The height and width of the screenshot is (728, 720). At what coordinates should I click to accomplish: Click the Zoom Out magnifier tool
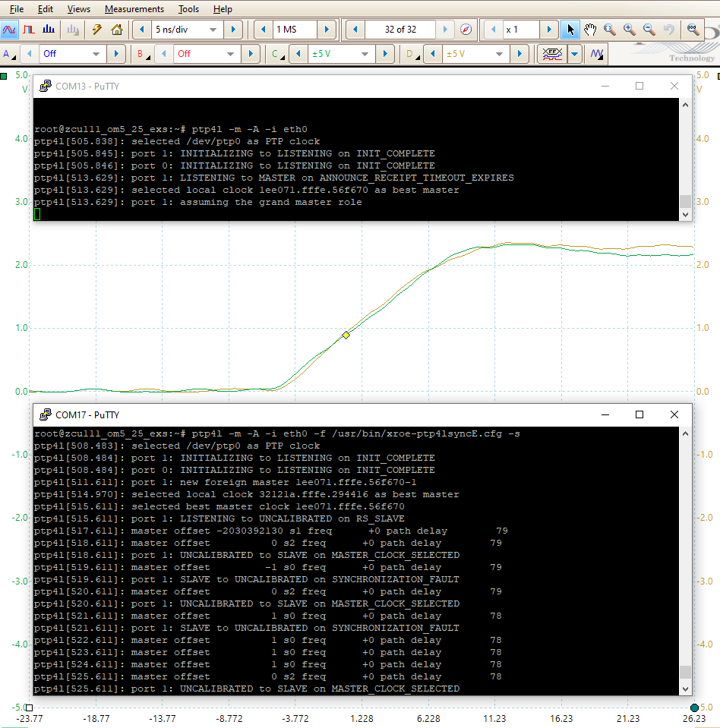pos(649,30)
